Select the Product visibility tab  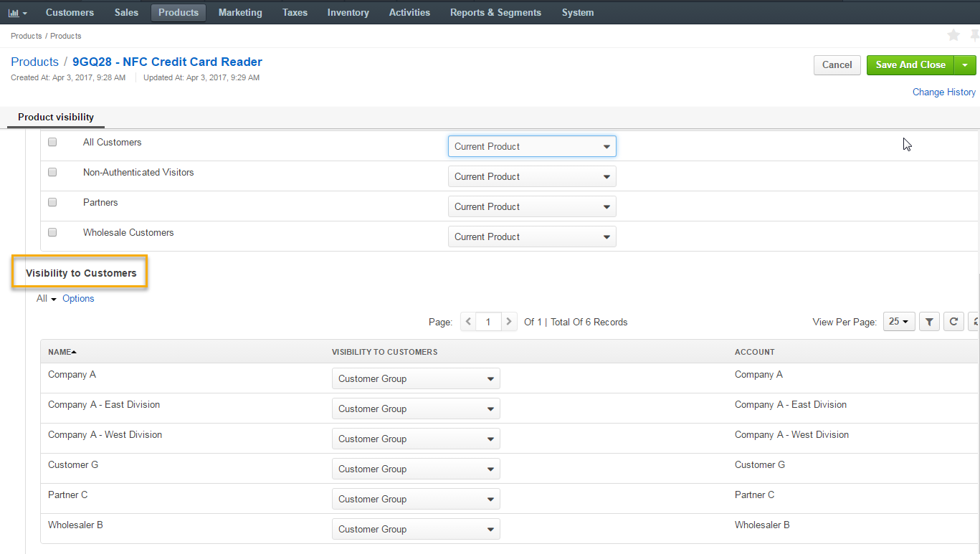click(56, 118)
